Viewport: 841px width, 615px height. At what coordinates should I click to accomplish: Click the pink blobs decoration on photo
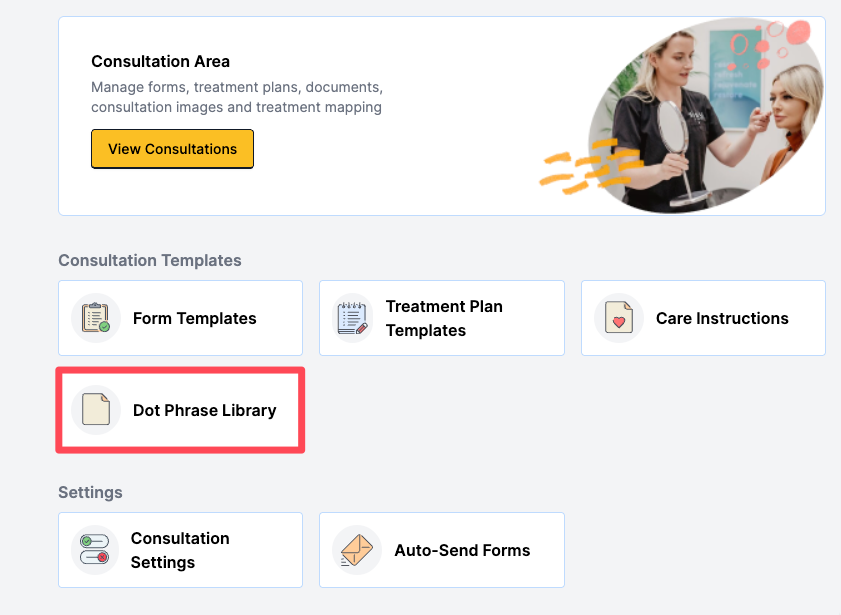[771, 43]
